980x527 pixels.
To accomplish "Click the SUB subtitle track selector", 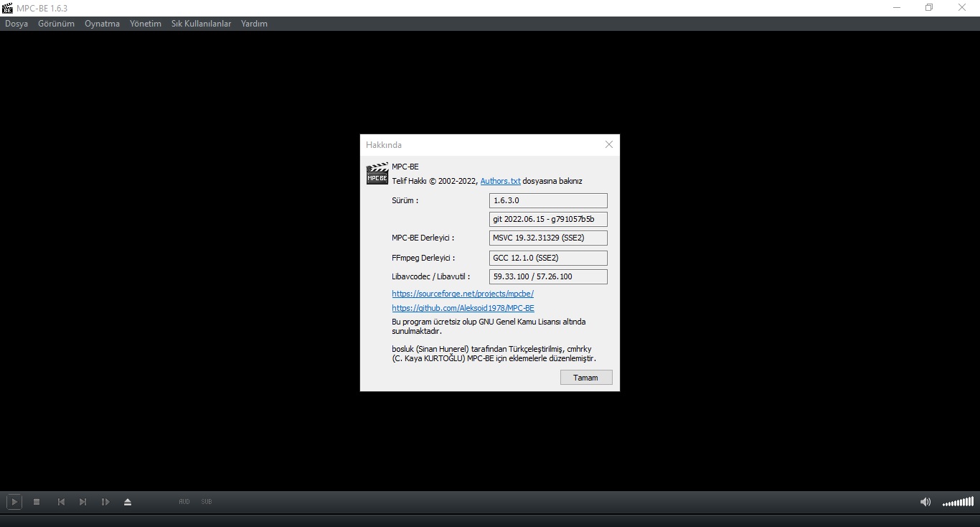I will click(207, 502).
